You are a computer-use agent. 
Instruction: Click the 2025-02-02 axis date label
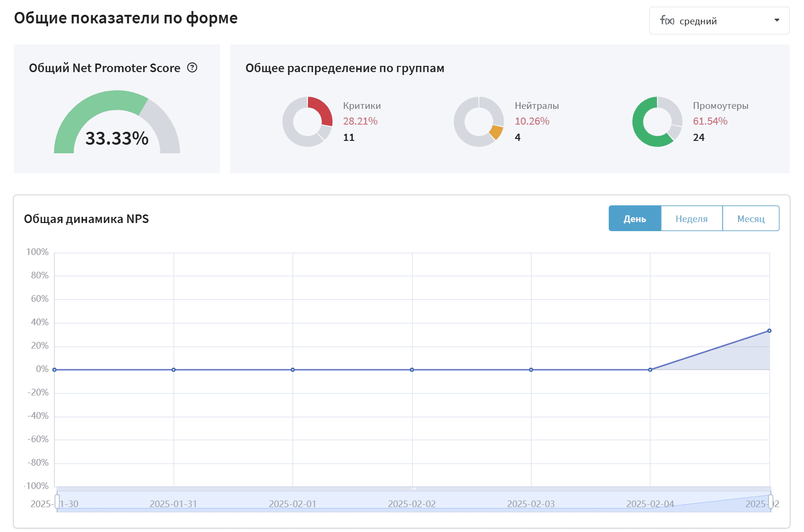(412, 504)
